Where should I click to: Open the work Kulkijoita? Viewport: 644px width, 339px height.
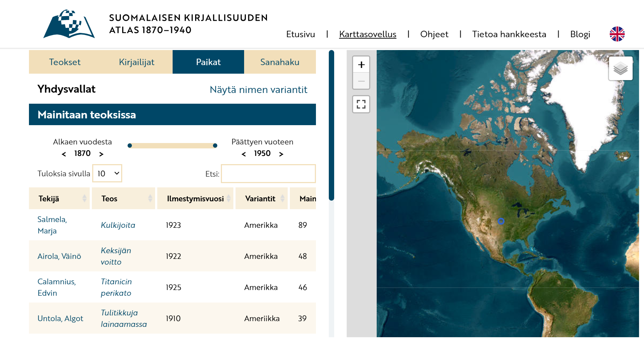click(118, 225)
